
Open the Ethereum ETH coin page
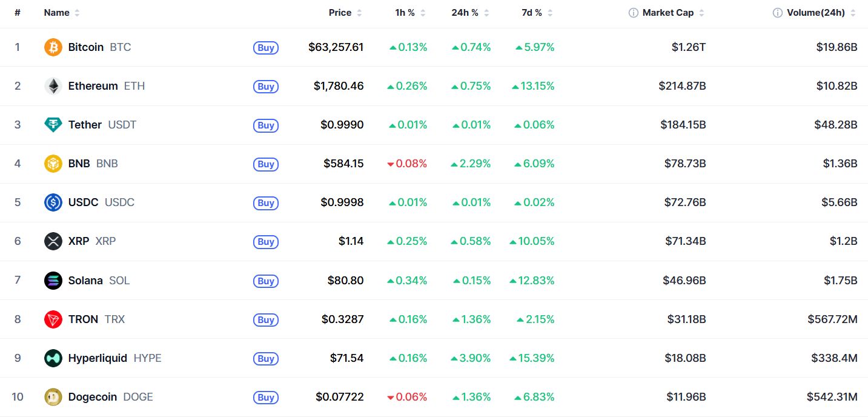tap(107, 86)
